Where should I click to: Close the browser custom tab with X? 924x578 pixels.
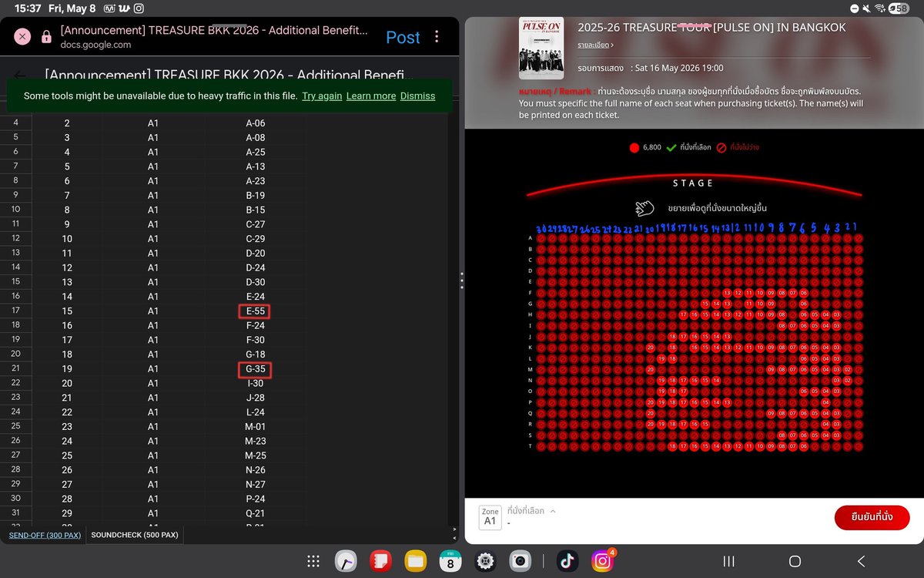[x=22, y=36]
